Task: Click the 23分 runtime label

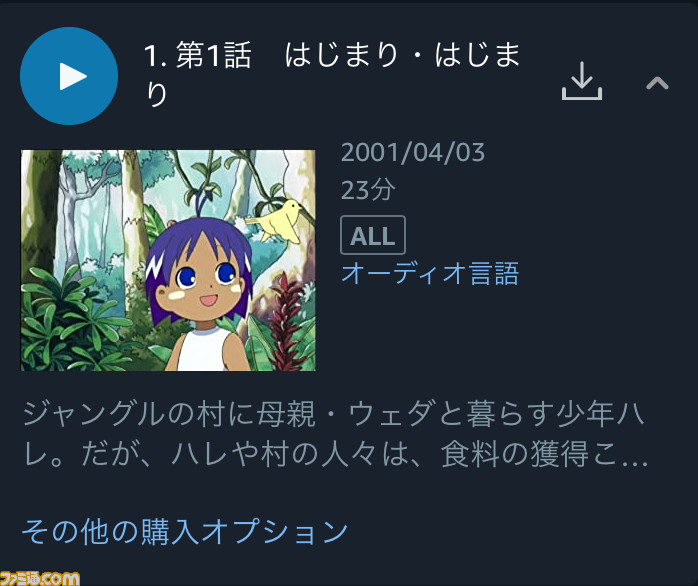Action: [x=368, y=190]
